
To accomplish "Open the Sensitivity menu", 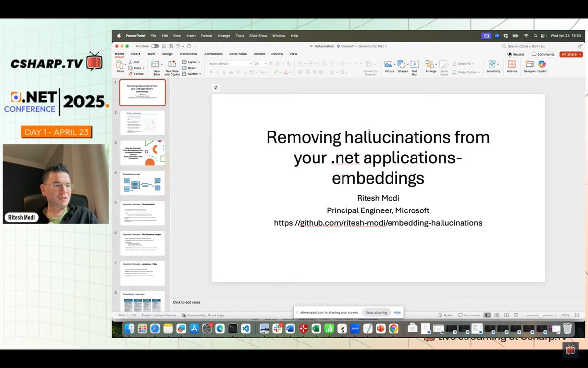I will [493, 67].
